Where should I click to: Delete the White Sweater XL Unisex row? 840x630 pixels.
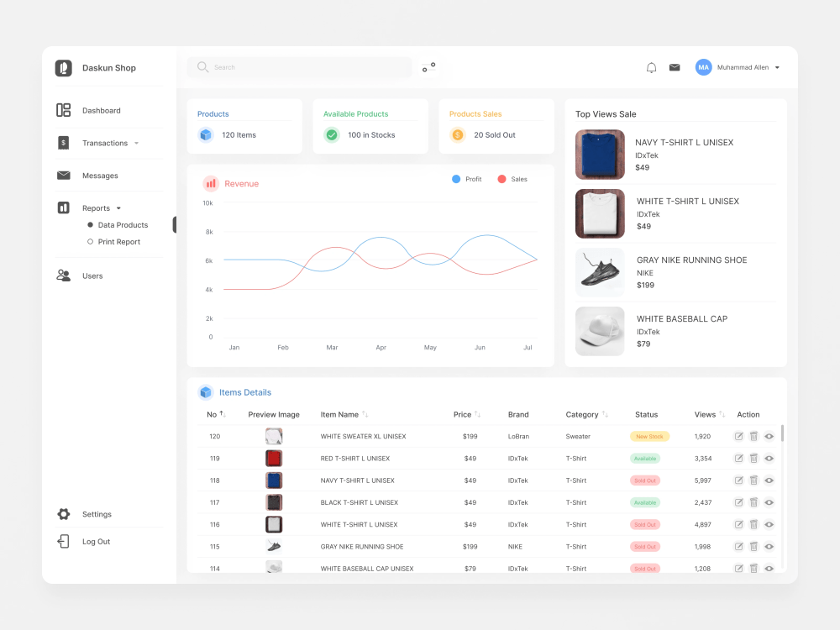[x=753, y=437]
